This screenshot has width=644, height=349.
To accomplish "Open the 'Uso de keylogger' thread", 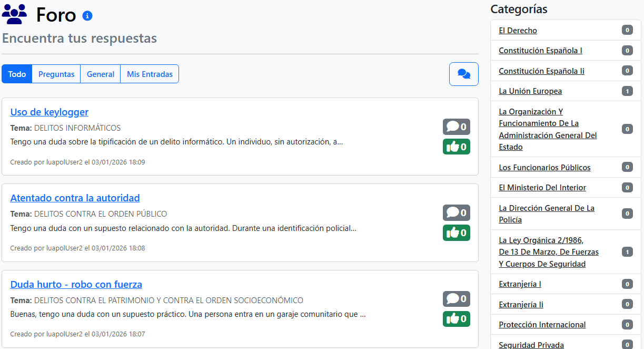I will coord(49,112).
